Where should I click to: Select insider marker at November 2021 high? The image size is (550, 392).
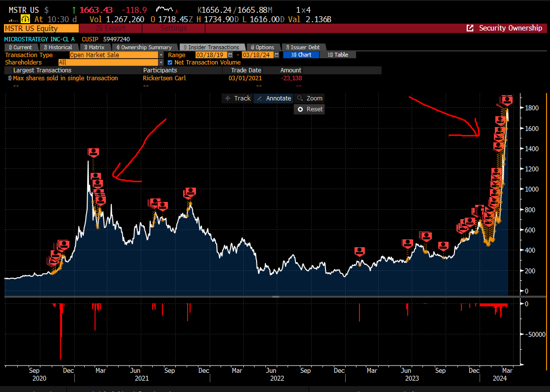[191, 192]
